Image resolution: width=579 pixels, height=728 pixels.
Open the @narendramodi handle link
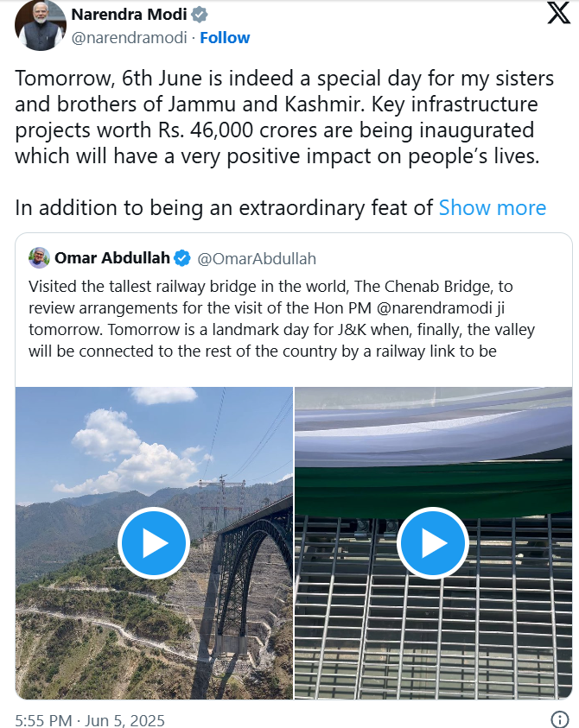coord(129,38)
